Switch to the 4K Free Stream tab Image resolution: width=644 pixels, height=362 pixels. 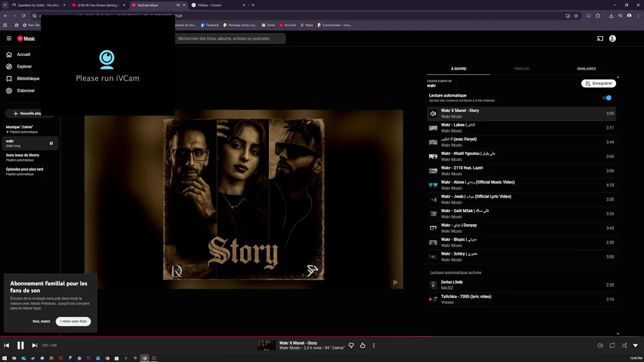tap(98, 5)
